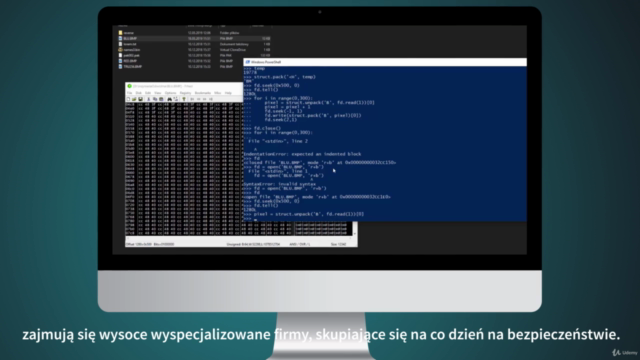Click the IndentationError message in PowerShell
The image size is (640, 360).
(x=302, y=154)
